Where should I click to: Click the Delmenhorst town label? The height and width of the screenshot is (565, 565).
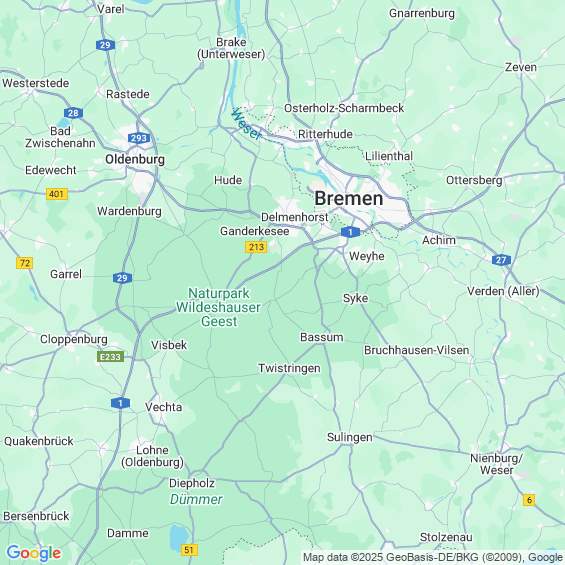point(294,217)
